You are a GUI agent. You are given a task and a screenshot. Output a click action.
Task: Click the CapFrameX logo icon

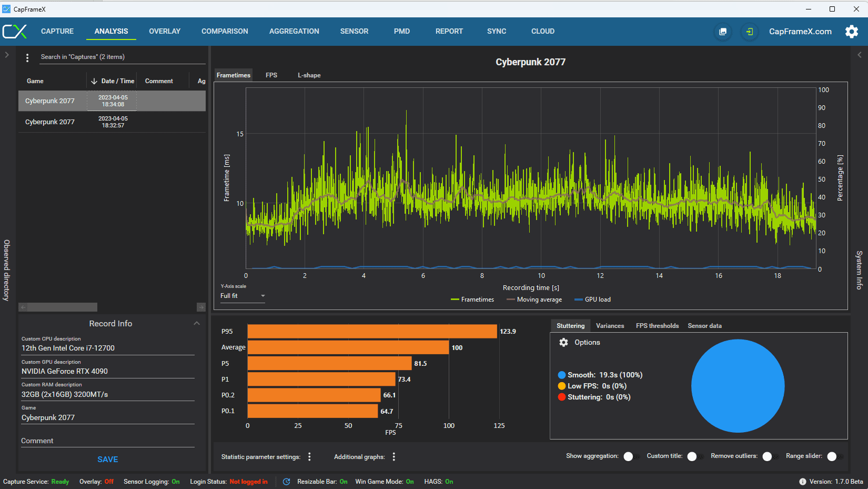coord(14,32)
